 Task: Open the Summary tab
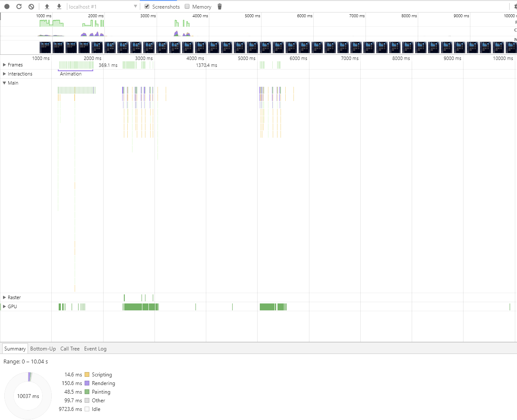point(15,348)
